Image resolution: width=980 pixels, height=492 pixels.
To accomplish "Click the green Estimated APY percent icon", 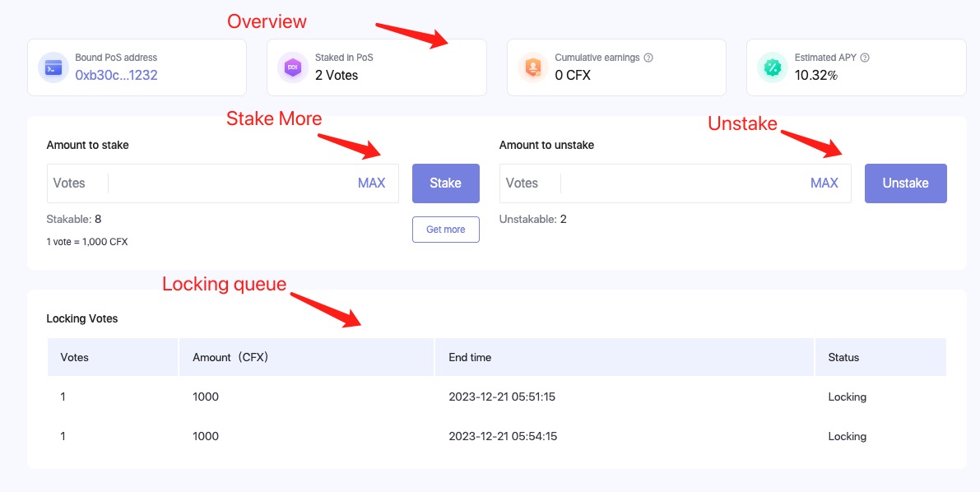I will pyautogui.click(x=773, y=67).
